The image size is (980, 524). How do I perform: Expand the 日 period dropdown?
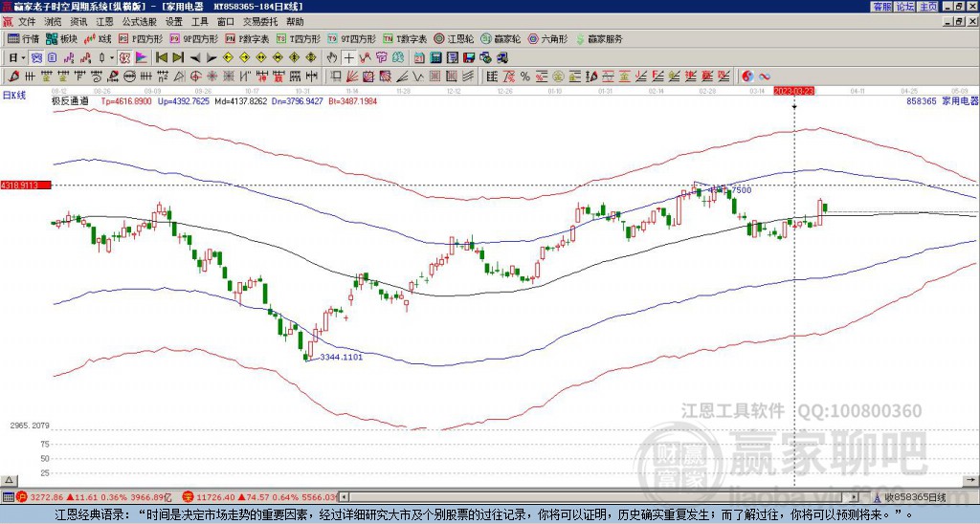coord(17,58)
